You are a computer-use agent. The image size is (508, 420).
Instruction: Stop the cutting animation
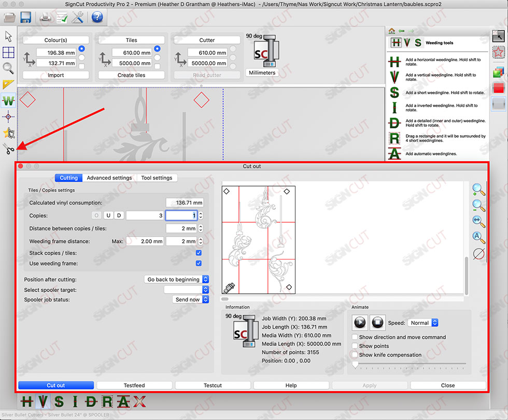(377, 322)
